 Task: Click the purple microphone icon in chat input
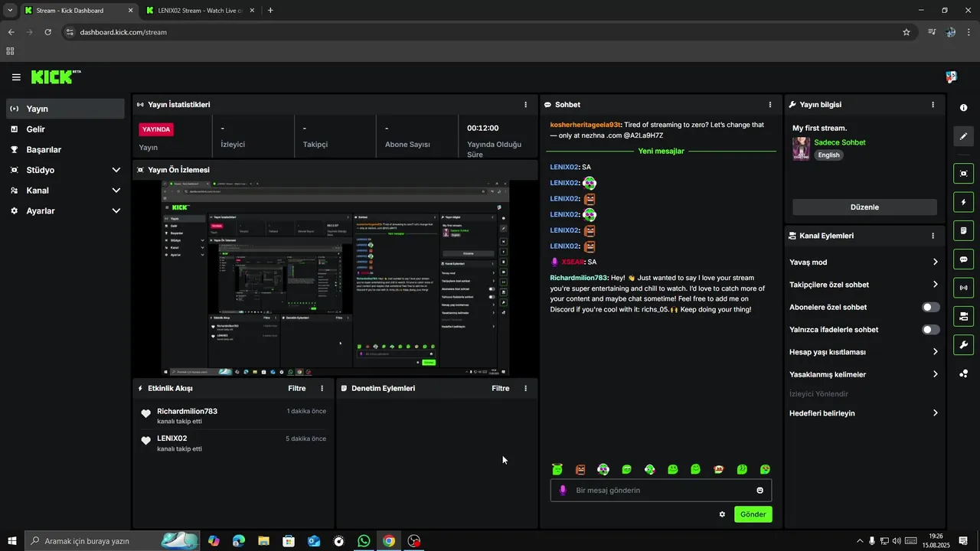point(563,491)
